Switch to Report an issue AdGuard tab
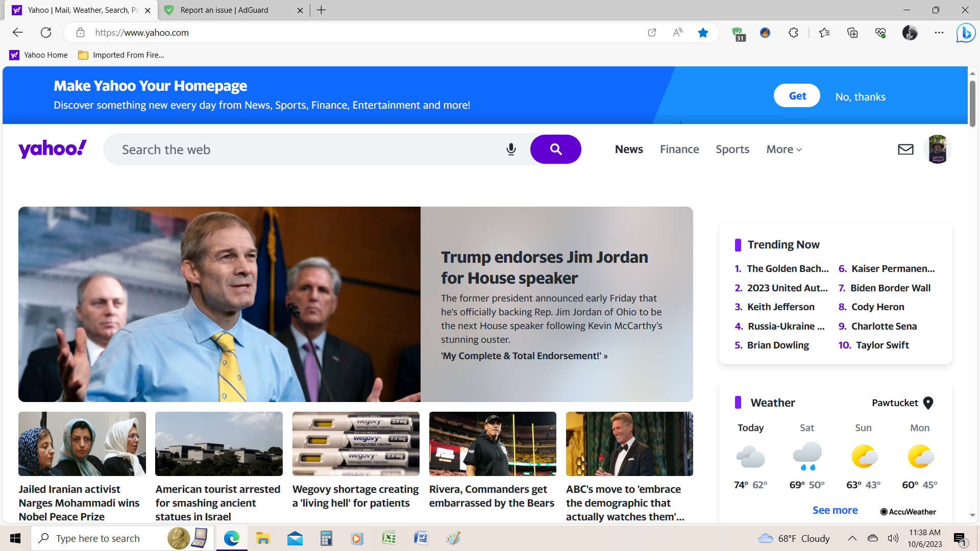The width and height of the screenshot is (980, 551). (x=225, y=10)
